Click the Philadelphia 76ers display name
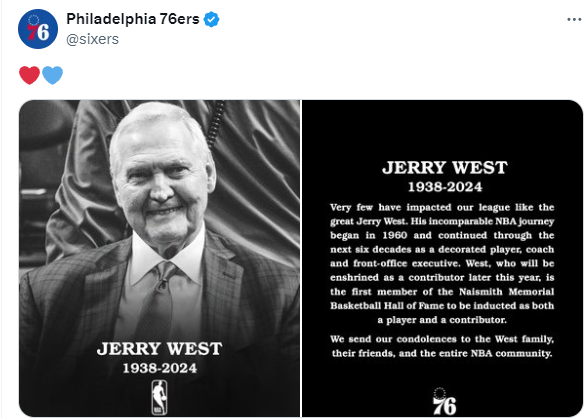Viewport: 585px width, 419px height. [133, 19]
